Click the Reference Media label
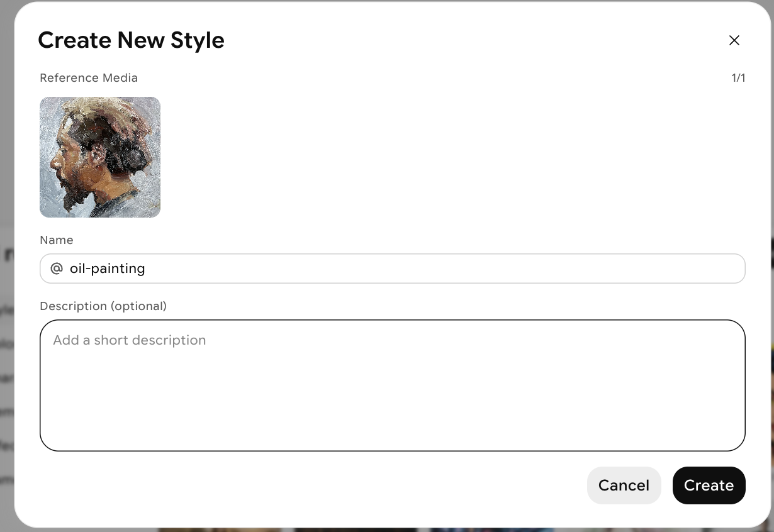The height and width of the screenshot is (532, 774). coord(89,77)
